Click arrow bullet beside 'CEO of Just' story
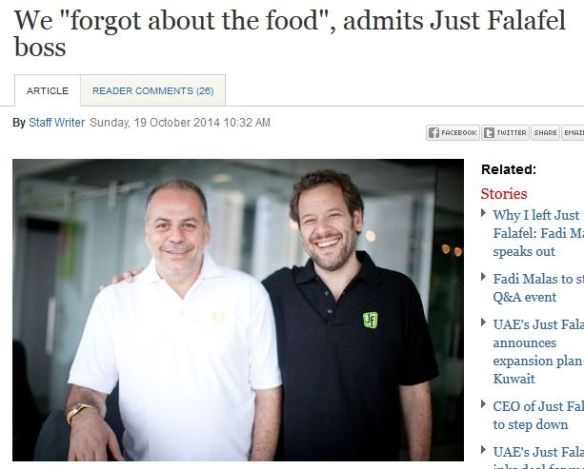The width and height of the screenshot is (584, 469). 484,404
